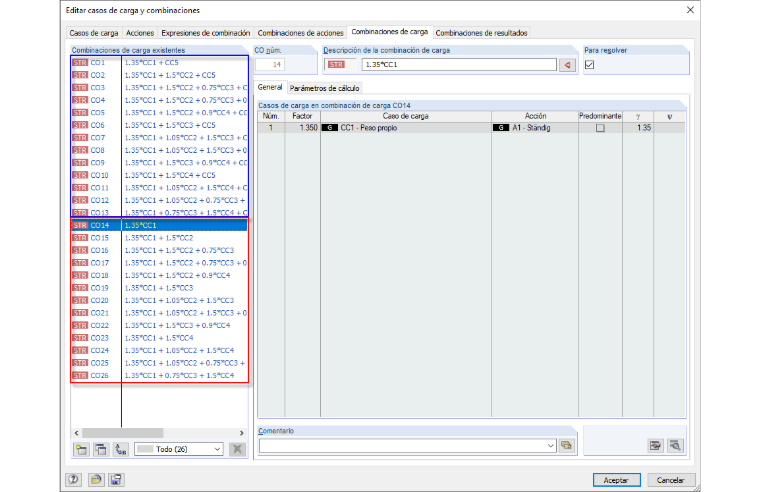This screenshot has width=760, height=492.
Task: Switch to Acciones tab
Action: [140, 33]
